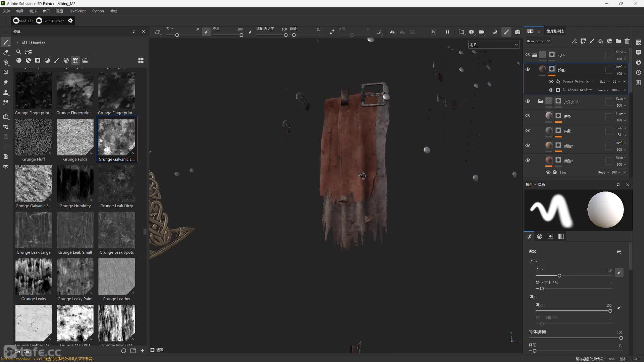Toggle the 遮罩 mask checkbox in viewport
This screenshot has height=362, width=644.
pos(152,350)
